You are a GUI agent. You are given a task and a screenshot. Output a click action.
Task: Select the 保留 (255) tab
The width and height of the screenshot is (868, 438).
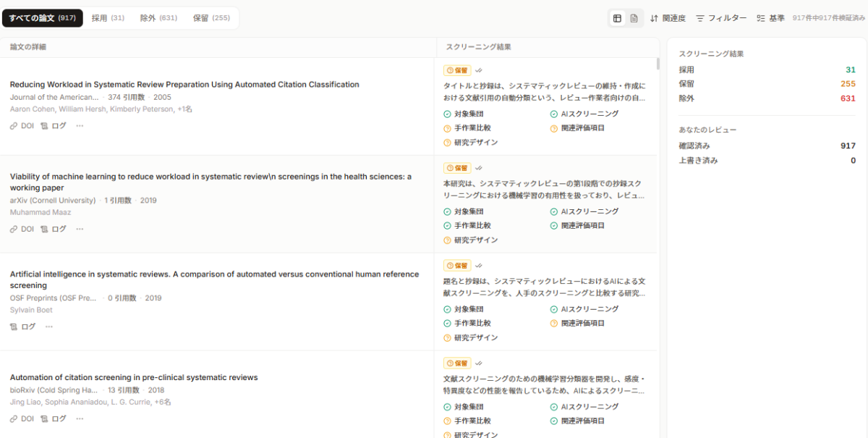click(211, 18)
